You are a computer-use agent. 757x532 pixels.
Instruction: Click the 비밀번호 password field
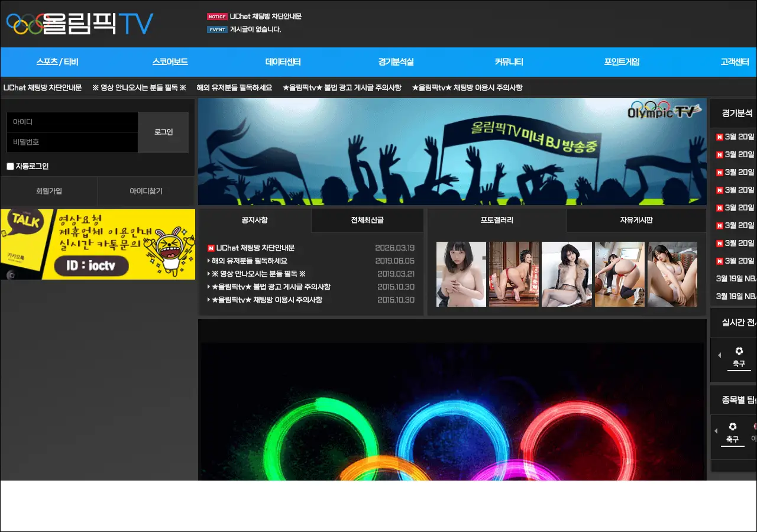72,142
